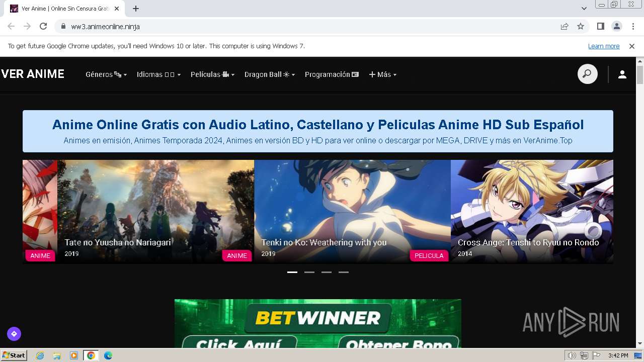644x362 pixels.
Task: Expand the Dragon Ball dropdown menu
Action: click(270, 74)
